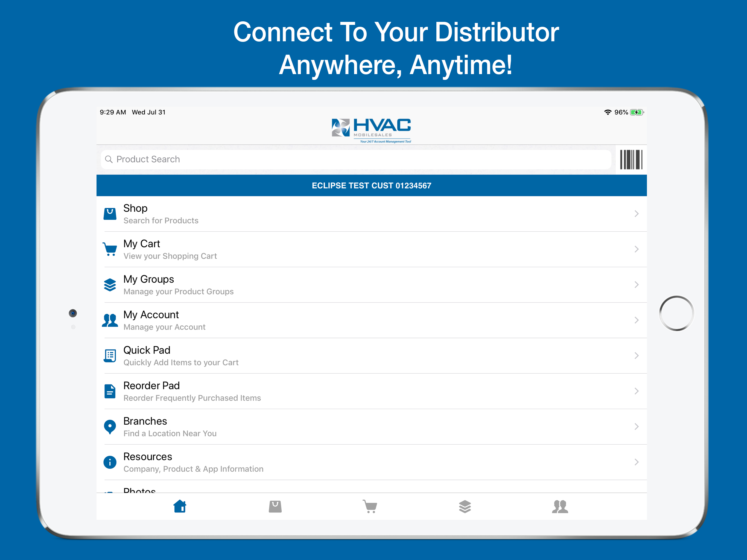Expand Quick Pad row chevron
Image resolution: width=747 pixels, height=560 pixels.
pyautogui.click(x=636, y=356)
